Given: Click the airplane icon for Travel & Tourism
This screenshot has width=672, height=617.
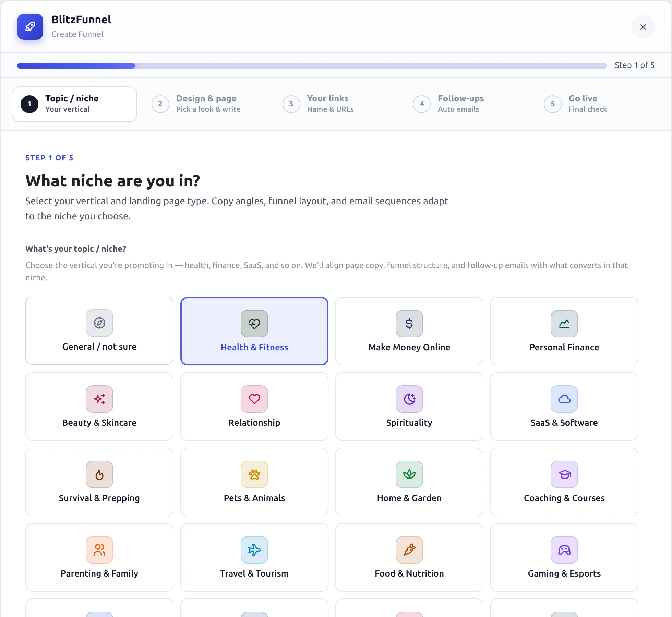Looking at the screenshot, I should pos(254,550).
